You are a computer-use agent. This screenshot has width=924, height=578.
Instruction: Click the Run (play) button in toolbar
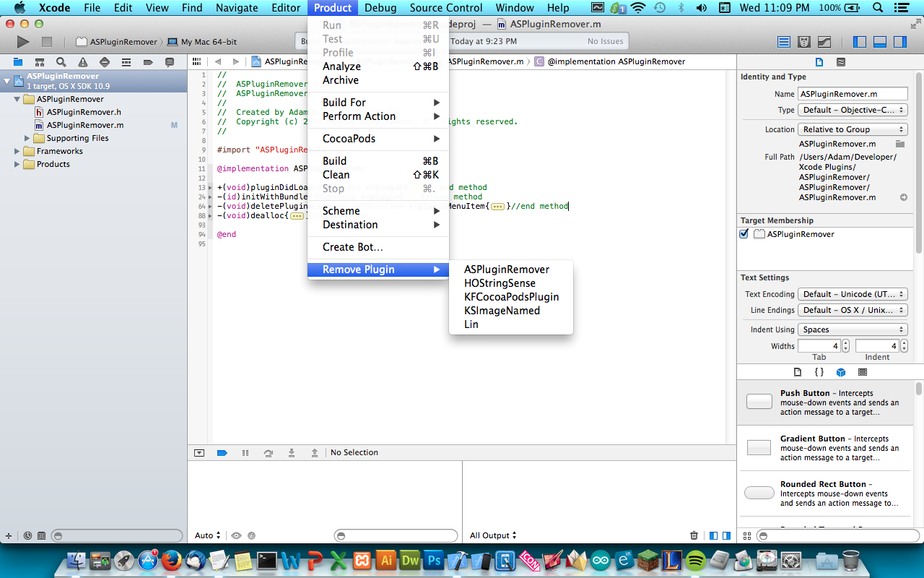[23, 42]
